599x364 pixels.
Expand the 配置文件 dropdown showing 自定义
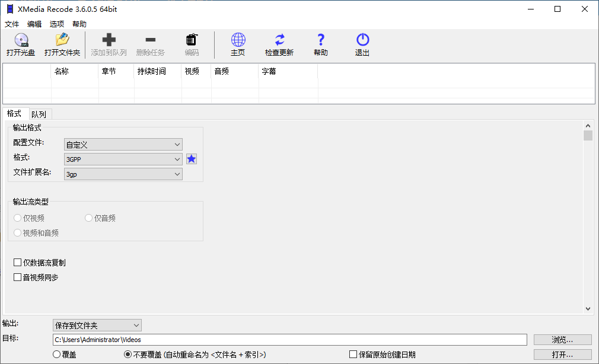click(x=123, y=145)
